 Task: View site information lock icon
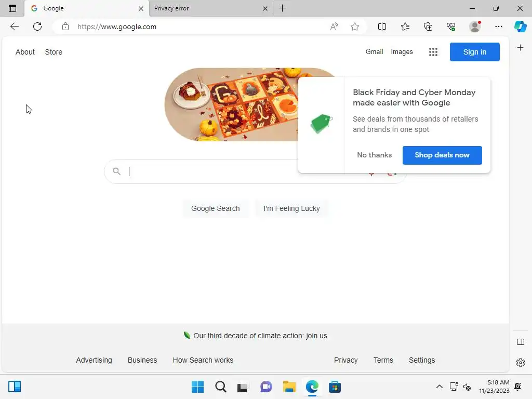point(65,26)
